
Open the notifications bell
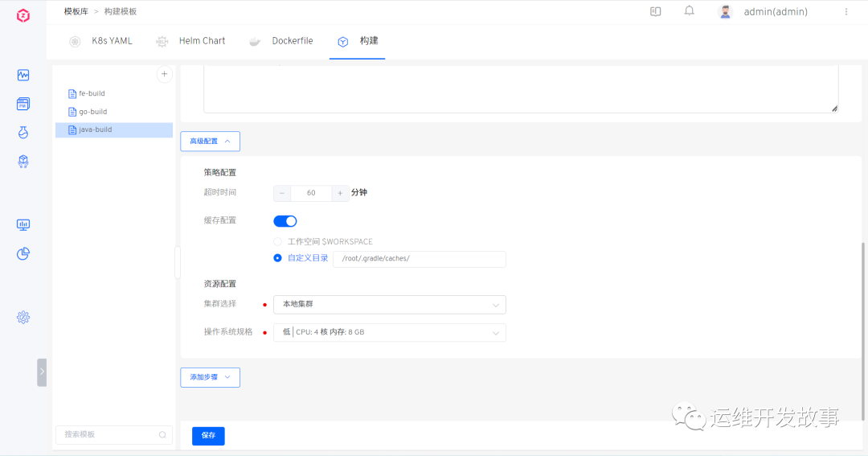690,11
